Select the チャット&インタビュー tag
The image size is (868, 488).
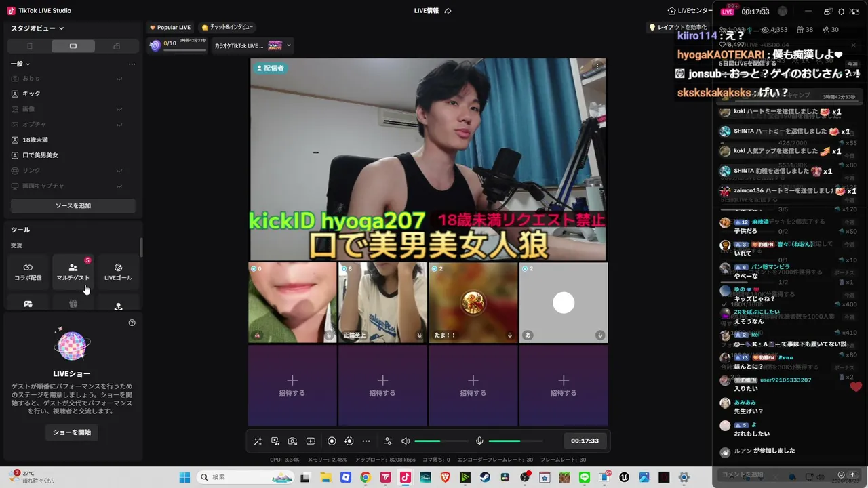click(x=227, y=28)
